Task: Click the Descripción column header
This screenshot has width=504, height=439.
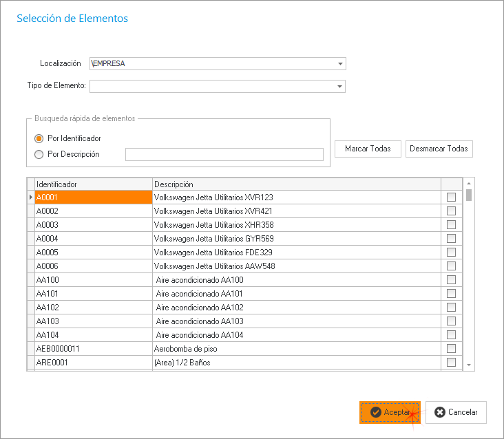Action: tap(296, 184)
